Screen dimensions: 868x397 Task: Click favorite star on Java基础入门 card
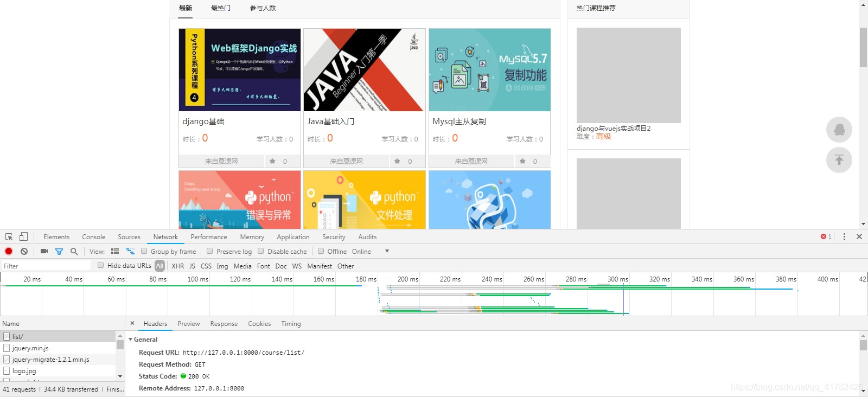[x=397, y=161]
